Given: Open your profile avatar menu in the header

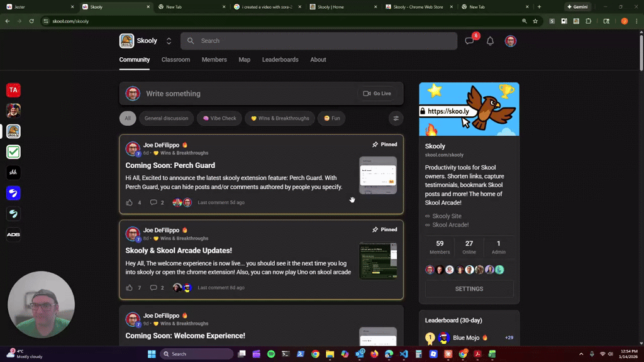Looking at the screenshot, I should click(511, 40).
